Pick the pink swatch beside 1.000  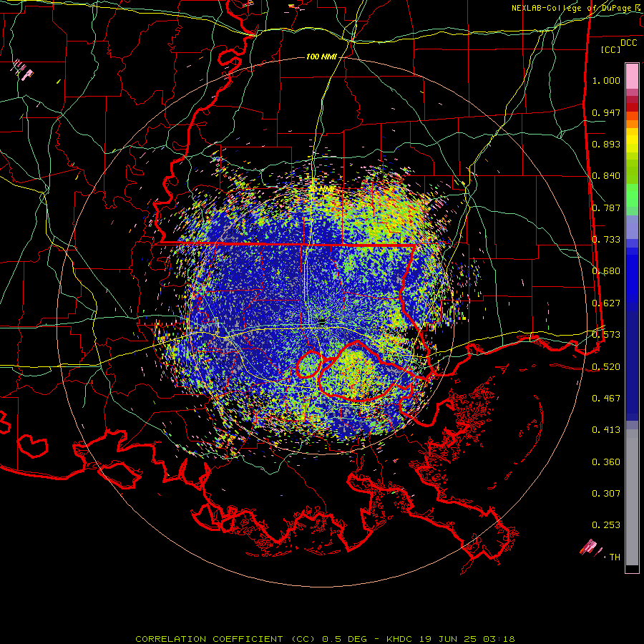(632, 77)
